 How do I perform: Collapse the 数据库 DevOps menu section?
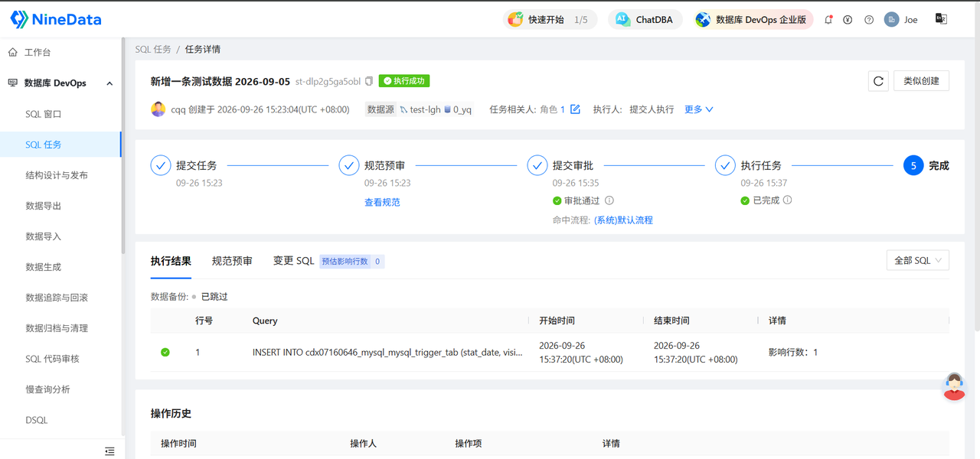[109, 83]
